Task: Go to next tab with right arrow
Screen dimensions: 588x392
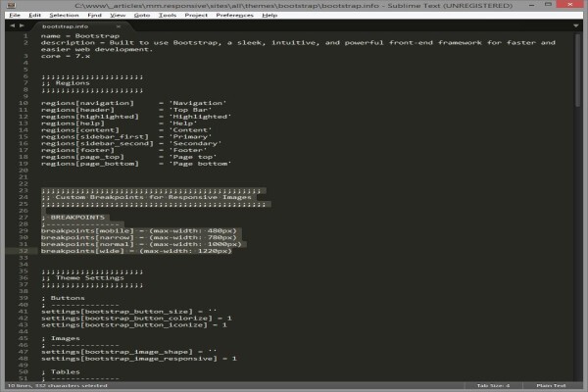Action: click(x=22, y=25)
